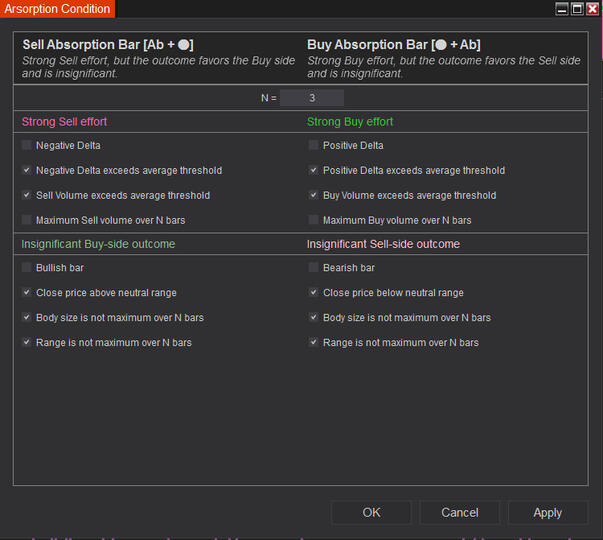Image resolution: width=603 pixels, height=540 pixels.
Task: Check Maximum Buy volume over N bars
Action: (x=314, y=220)
